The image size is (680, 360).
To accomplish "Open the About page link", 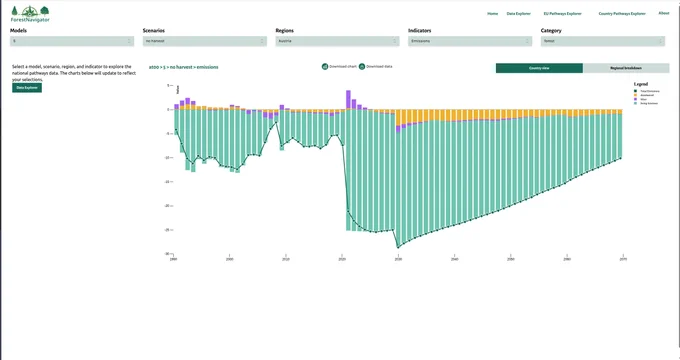I will pyautogui.click(x=664, y=13).
